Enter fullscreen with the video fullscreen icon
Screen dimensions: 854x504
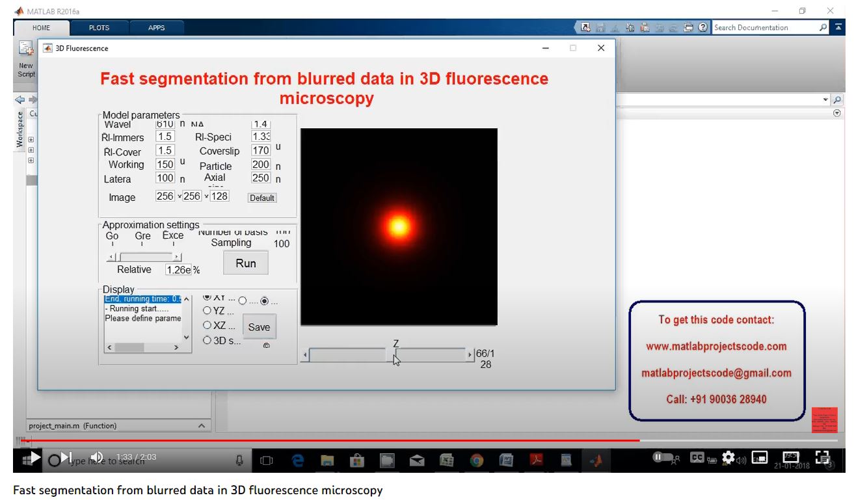[x=822, y=458]
